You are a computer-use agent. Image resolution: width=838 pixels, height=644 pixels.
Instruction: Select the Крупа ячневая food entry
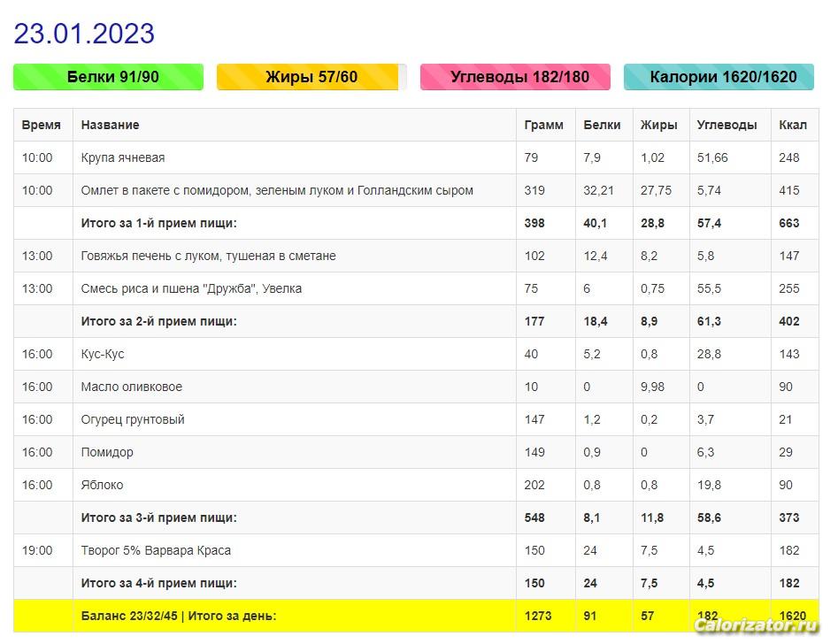pyautogui.click(x=123, y=157)
